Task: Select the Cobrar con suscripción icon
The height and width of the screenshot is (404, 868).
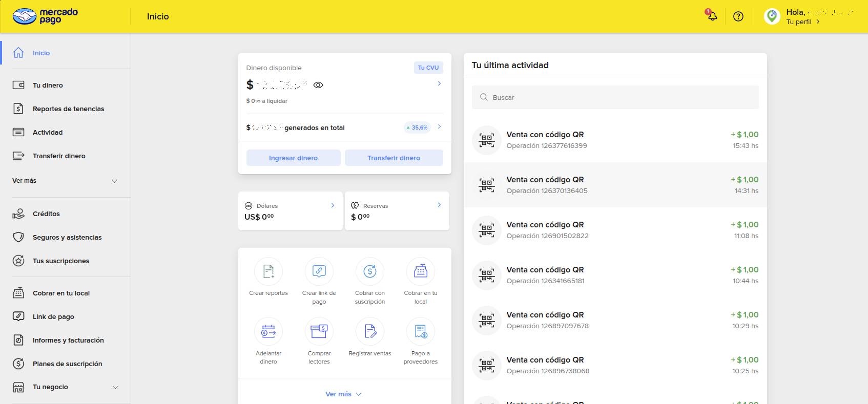Action: tap(369, 271)
